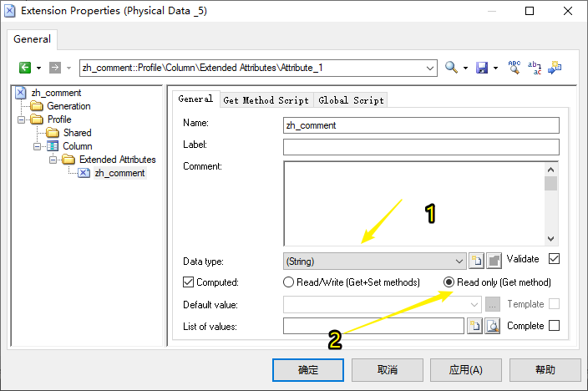588x391 pixels.
Task: Select the outer General tab at top
Action: tap(32, 39)
